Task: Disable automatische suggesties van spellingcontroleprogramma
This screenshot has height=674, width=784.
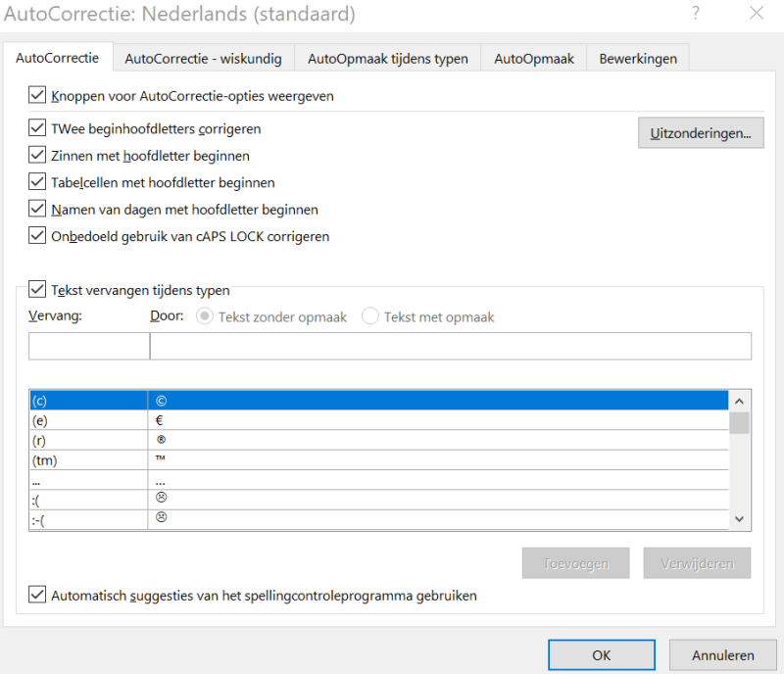Action: click(38, 595)
